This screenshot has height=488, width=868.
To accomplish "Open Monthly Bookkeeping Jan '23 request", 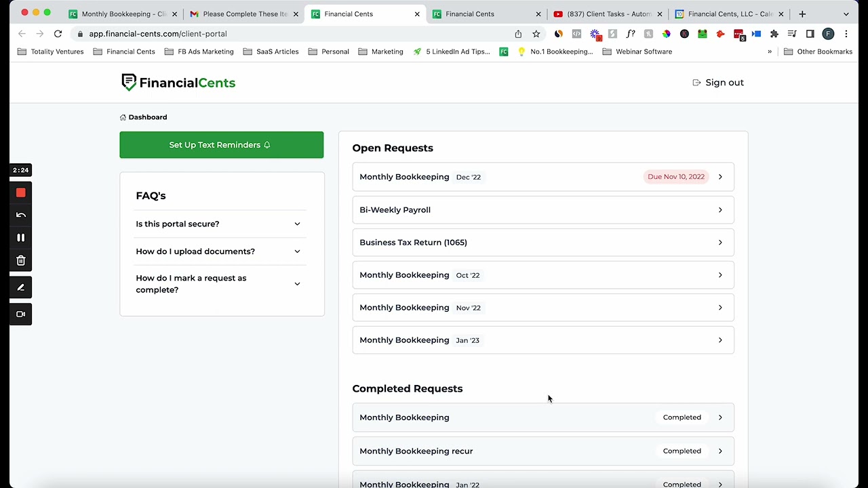I will 543,340.
